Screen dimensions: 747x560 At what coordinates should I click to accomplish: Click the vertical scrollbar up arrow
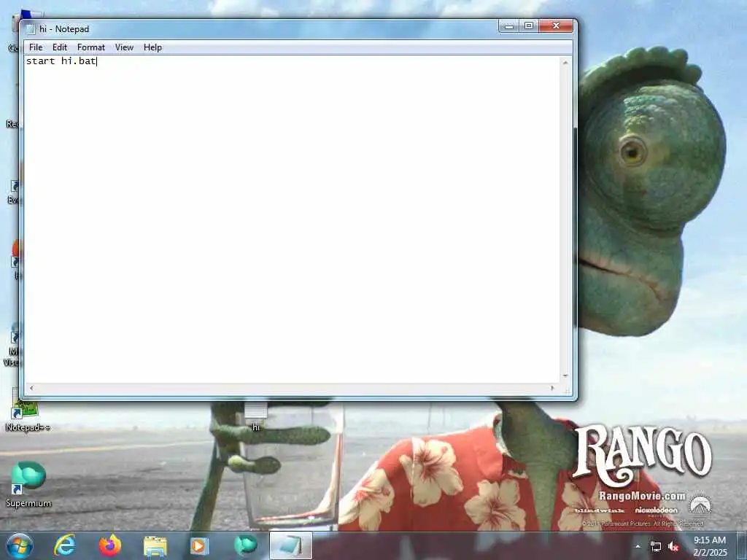click(565, 63)
